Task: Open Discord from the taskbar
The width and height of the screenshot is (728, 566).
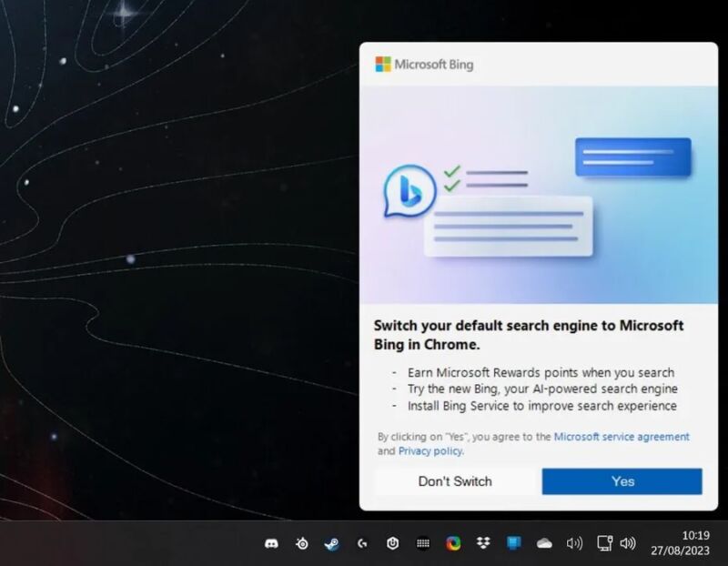Action: tap(271, 543)
